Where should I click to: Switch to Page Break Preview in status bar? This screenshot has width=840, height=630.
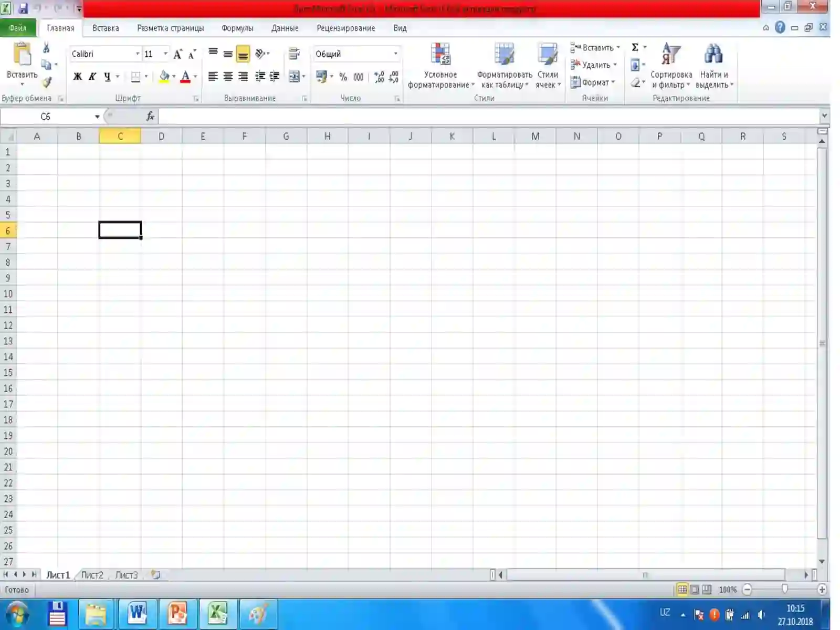pos(707,590)
